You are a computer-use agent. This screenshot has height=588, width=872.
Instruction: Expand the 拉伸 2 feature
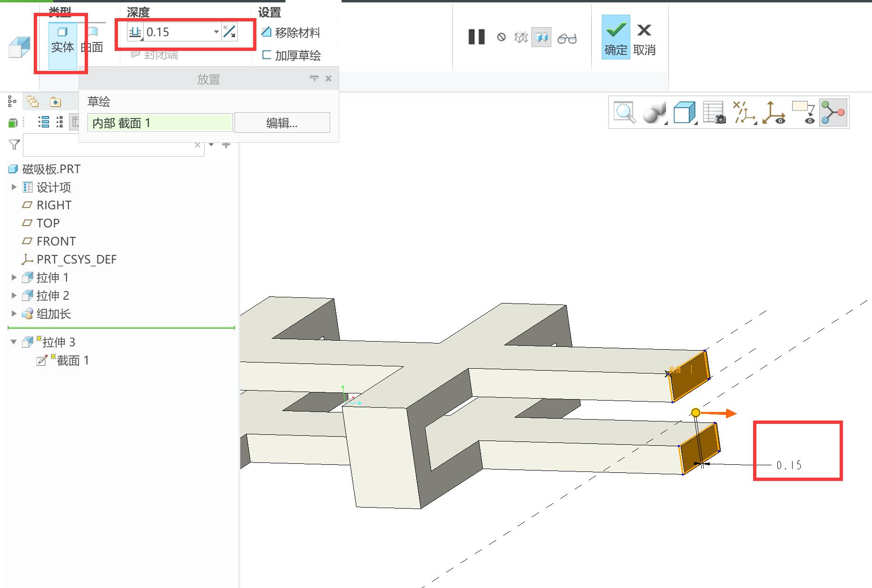pos(14,295)
